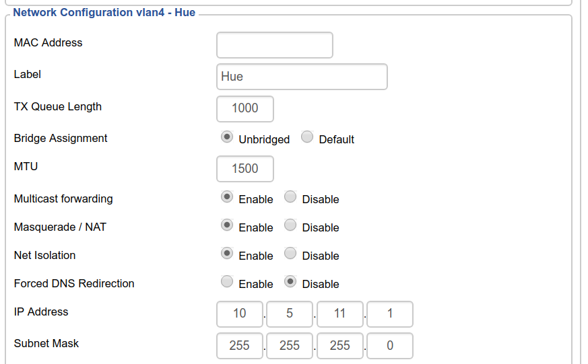Enable Net Isolation
The height and width of the screenshot is (364, 588).
pos(228,254)
